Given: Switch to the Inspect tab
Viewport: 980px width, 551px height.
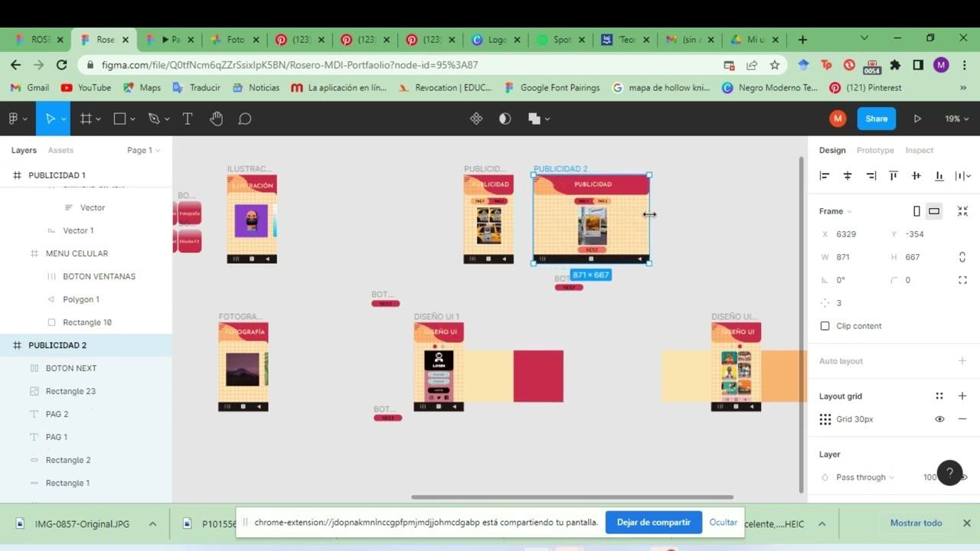Looking at the screenshot, I should pos(920,150).
